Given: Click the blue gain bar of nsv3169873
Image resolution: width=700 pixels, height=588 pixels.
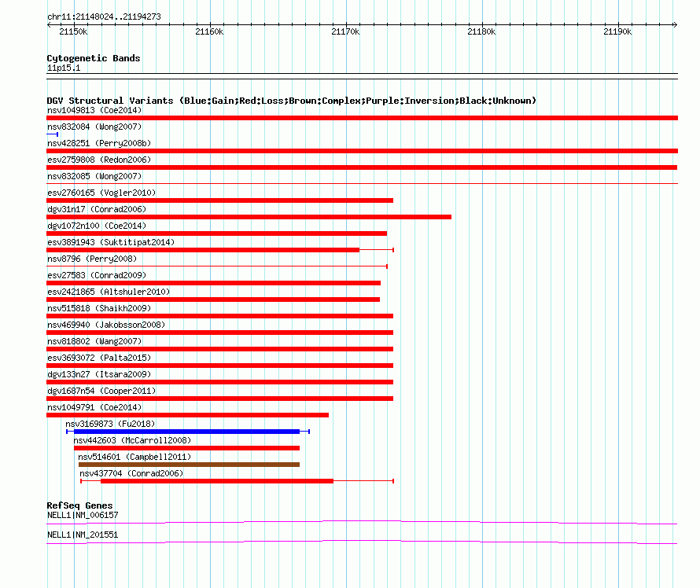Looking at the screenshot, I should (x=186, y=432).
